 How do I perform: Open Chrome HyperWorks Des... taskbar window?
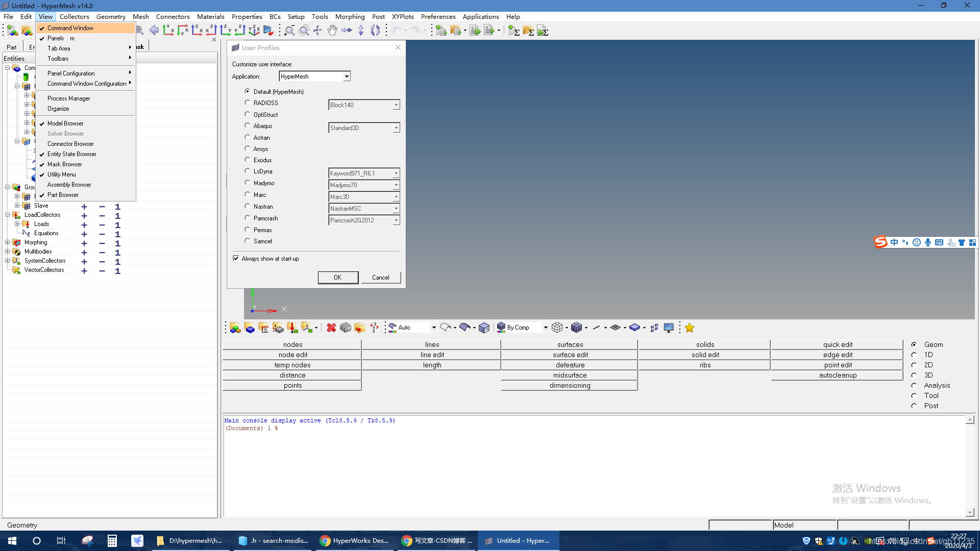[x=355, y=541]
